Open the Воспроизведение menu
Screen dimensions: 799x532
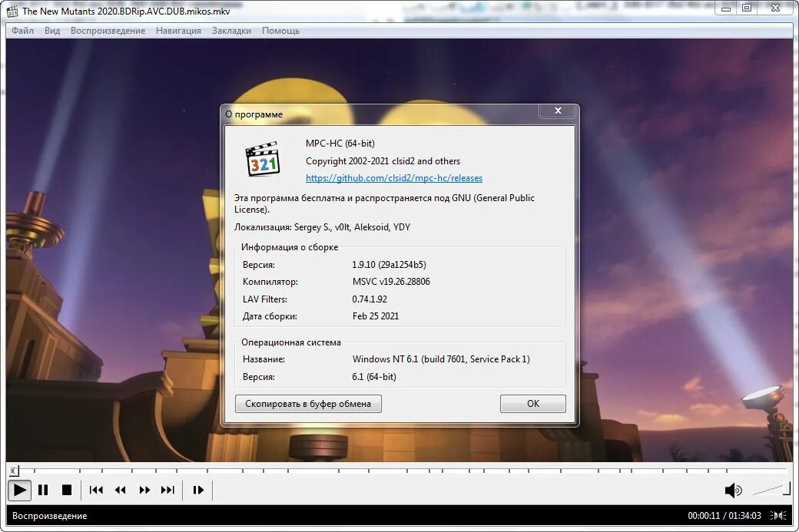click(x=108, y=31)
